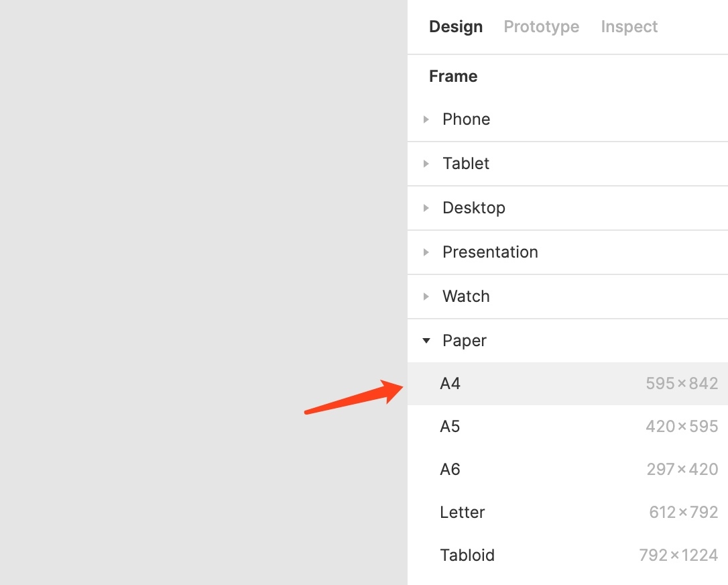The width and height of the screenshot is (728, 585).
Task: Click the Watch category label
Action: pos(466,297)
